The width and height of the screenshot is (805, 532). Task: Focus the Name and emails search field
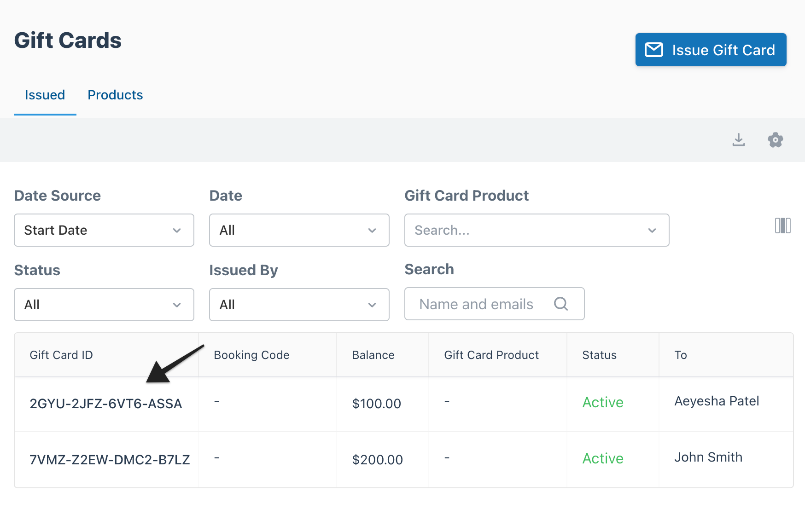tap(494, 304)
